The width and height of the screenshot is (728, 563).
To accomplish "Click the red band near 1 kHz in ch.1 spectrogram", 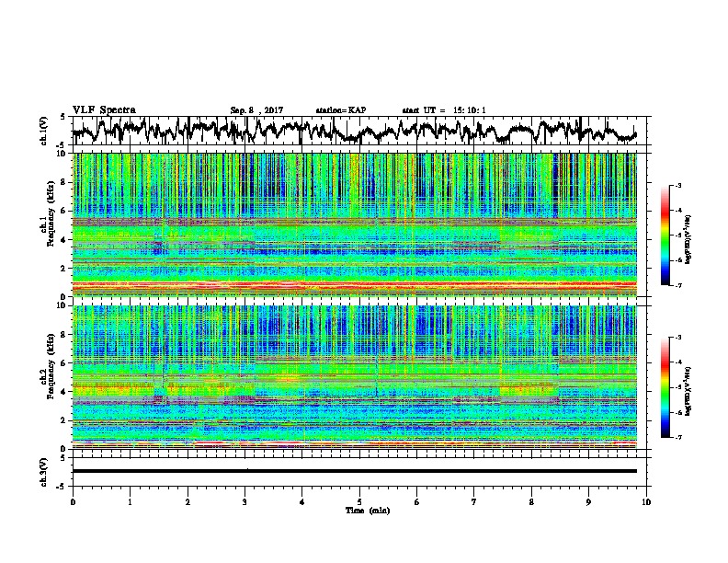I will pos(355,284).
